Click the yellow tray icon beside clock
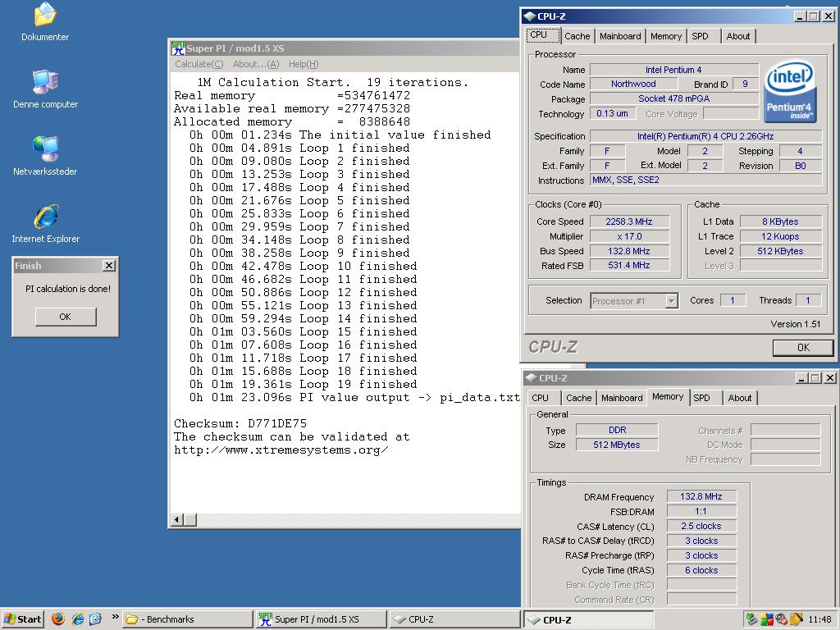 coord(796,619)
